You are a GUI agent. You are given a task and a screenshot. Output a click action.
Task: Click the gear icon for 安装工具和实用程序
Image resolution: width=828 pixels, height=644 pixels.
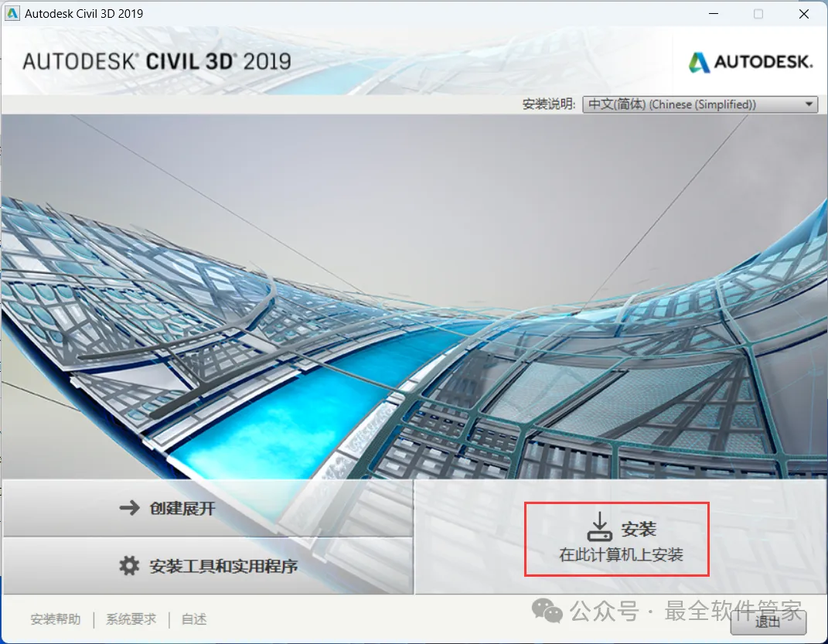tap(129, 565)
